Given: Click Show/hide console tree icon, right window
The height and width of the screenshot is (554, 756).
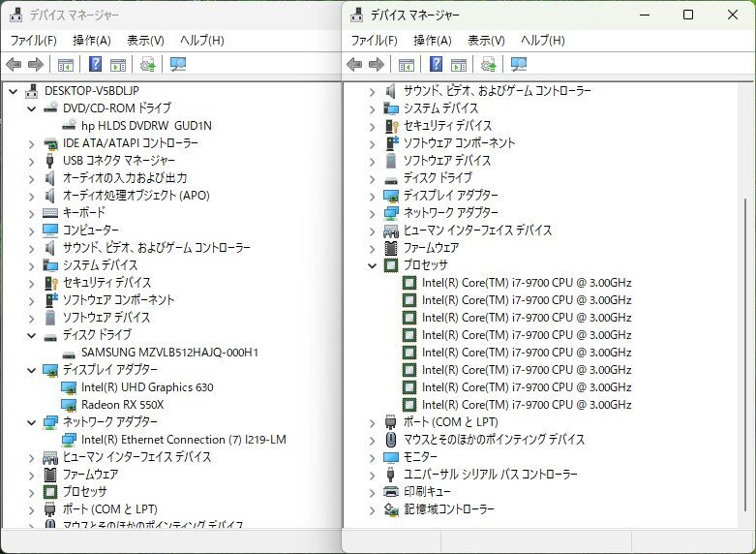Looking at the screenshot, I should [406, 65].
